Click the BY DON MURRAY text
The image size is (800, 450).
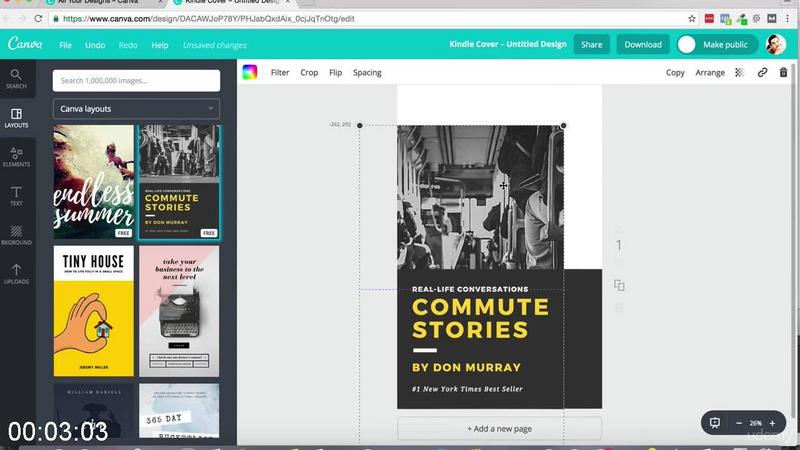466,367
